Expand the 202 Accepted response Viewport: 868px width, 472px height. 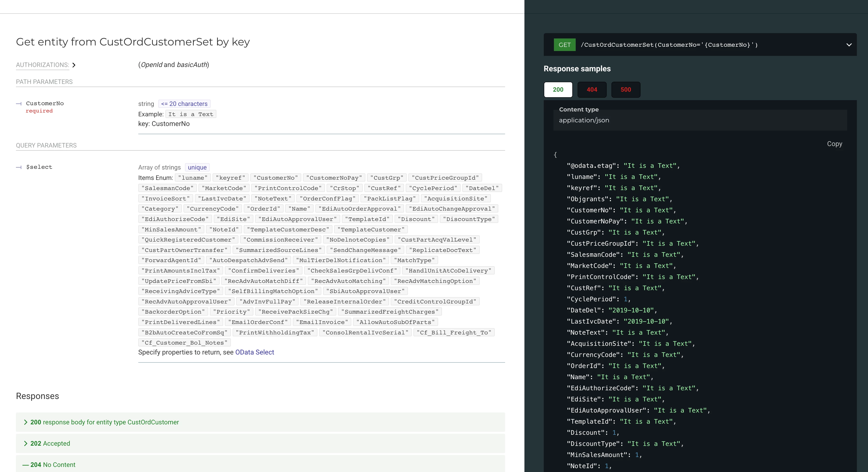260,443
